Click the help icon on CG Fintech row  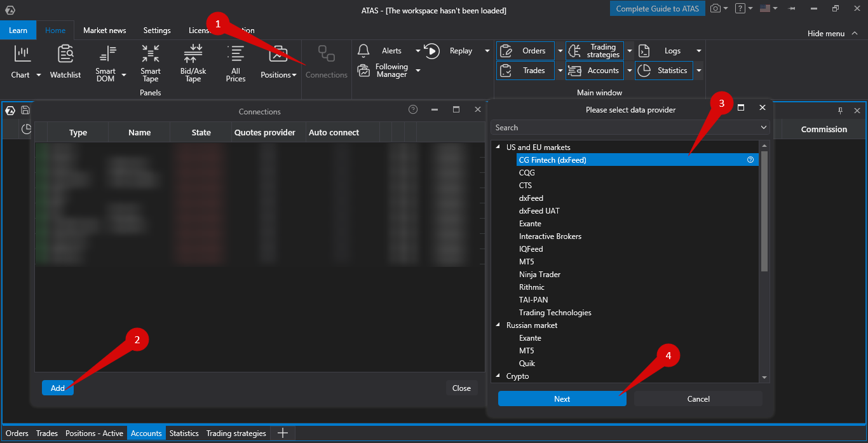[x=750, y=160]
